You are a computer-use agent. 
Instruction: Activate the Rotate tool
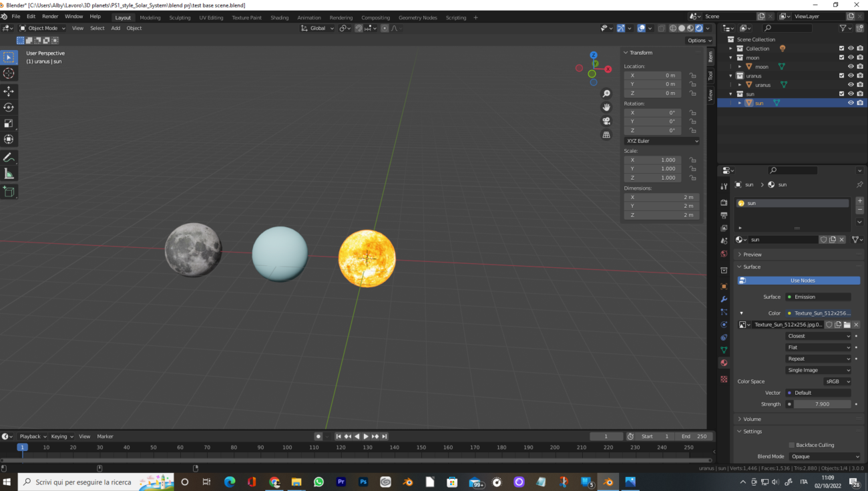[9, 107]
